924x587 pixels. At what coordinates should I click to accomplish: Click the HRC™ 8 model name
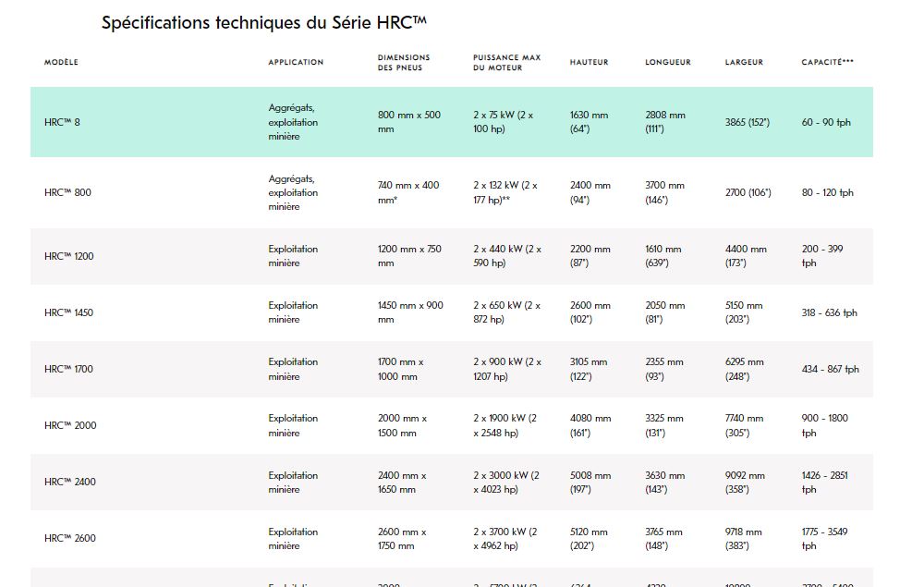tap(62, 122)
